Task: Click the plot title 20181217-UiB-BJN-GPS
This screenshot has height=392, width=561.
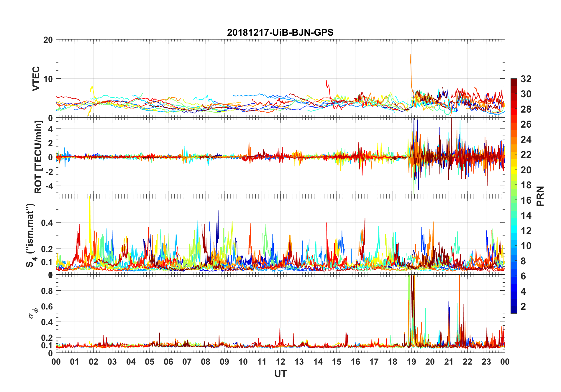Action: coord(280,32)
